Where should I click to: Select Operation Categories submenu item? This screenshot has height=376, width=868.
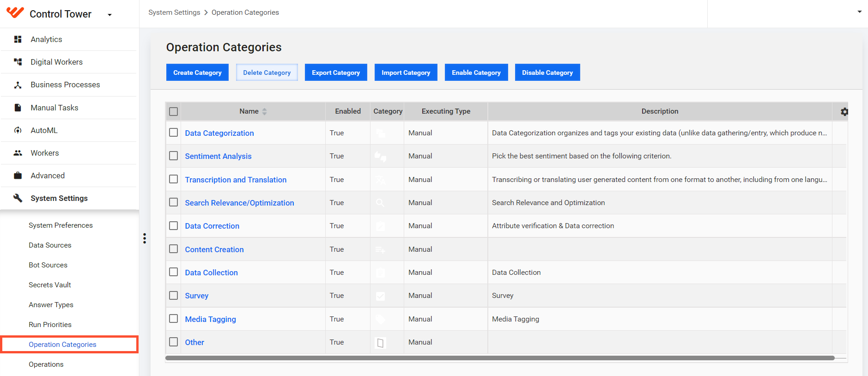(69, 345)
